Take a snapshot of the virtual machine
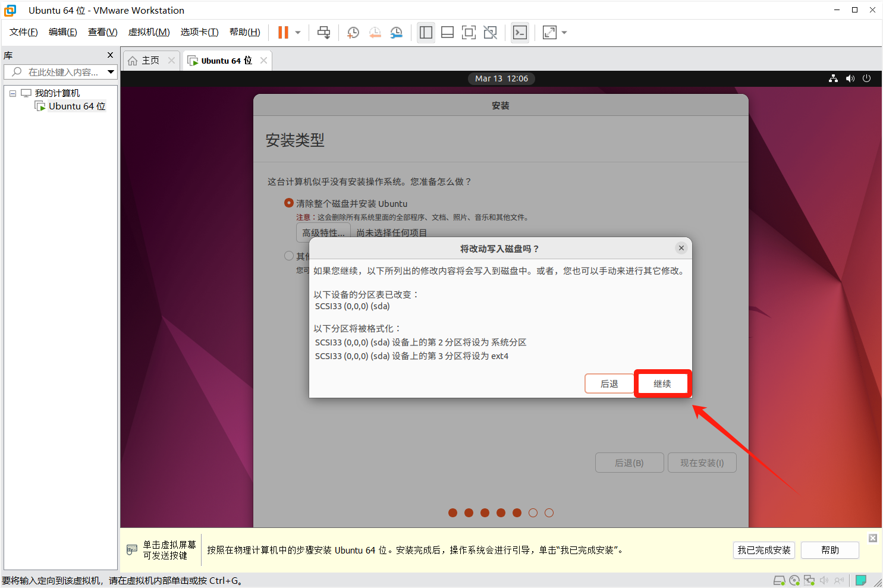This screenshot has width=883, height=588. click(x=353, y=33)
